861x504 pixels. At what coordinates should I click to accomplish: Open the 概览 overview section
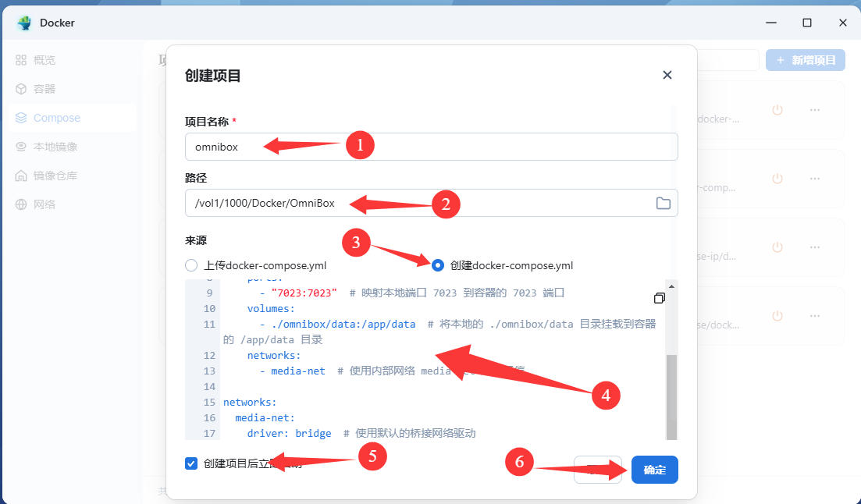click(x=44, y=60)
